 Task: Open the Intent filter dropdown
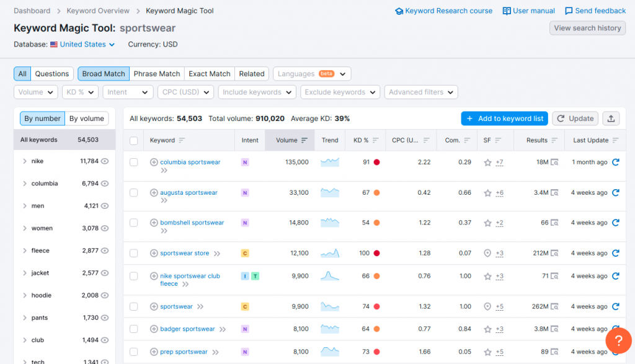coord(127,92)
